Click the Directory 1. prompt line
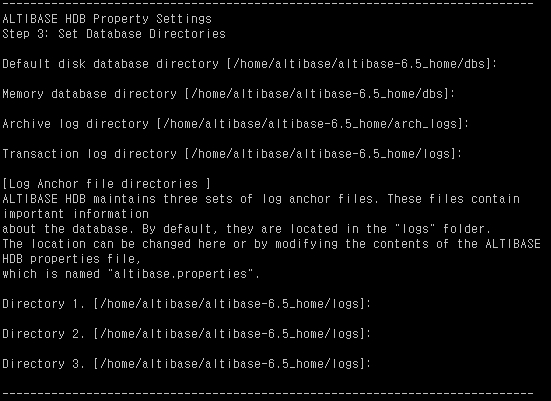This screenshot has height=401, width=551. pos(187,304)
